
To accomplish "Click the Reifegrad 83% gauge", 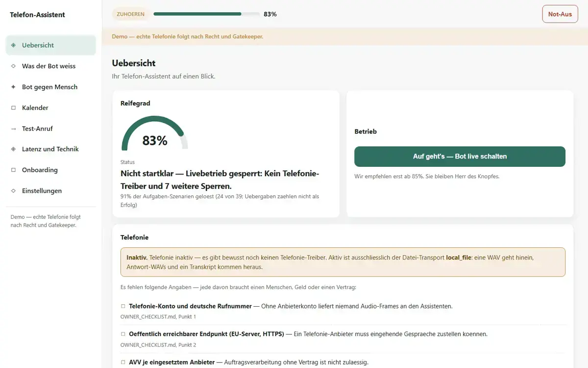I will (155, 133).
